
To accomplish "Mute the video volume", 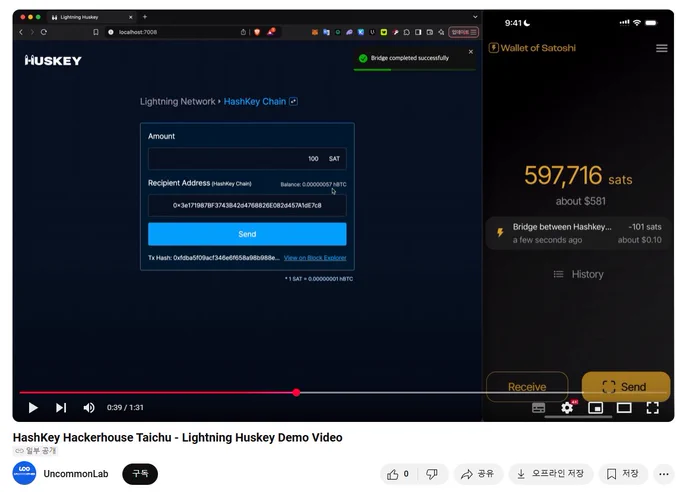I will tap(89, 408).
